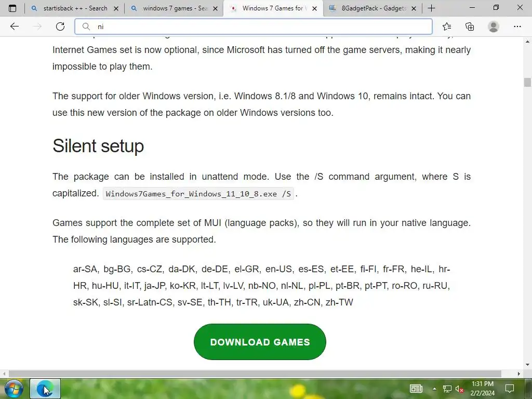Image resolution: width=532 pixels, height=399 pixels.
Task: Close the startisback ++ search tab
Action: click(116, 8)
